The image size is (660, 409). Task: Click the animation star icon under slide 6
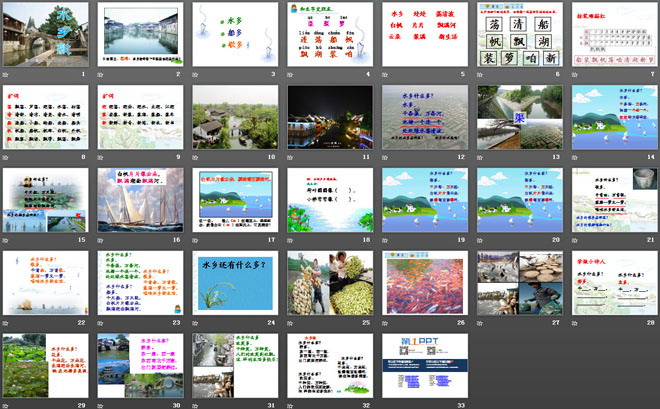tap(480, 75)
